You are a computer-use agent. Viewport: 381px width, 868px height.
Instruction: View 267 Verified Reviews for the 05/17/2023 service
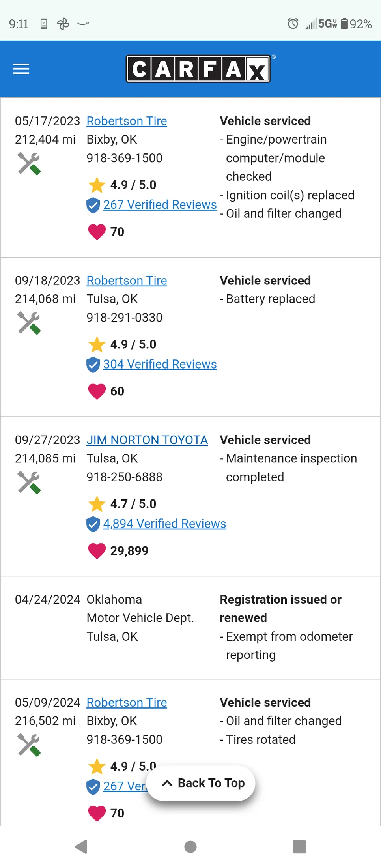click(160, 205)
